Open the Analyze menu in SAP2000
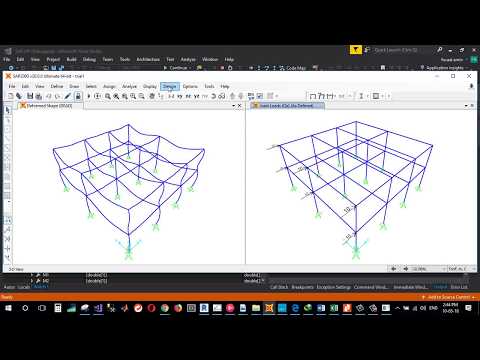The width and height of the screenshot is (480, 360). [x=129, y=86]
